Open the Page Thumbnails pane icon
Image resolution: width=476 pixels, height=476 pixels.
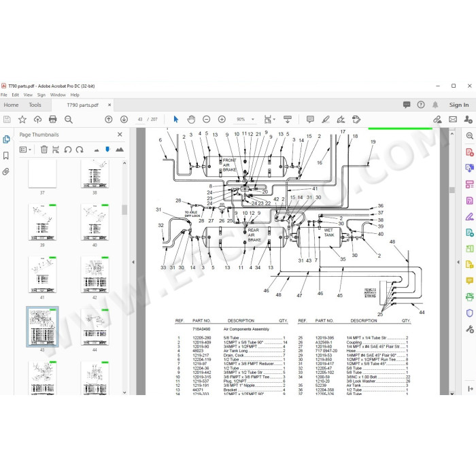[6, 139]
